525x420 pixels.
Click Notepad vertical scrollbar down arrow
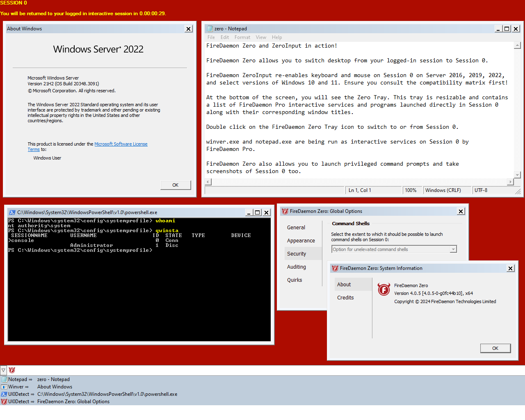518,175
